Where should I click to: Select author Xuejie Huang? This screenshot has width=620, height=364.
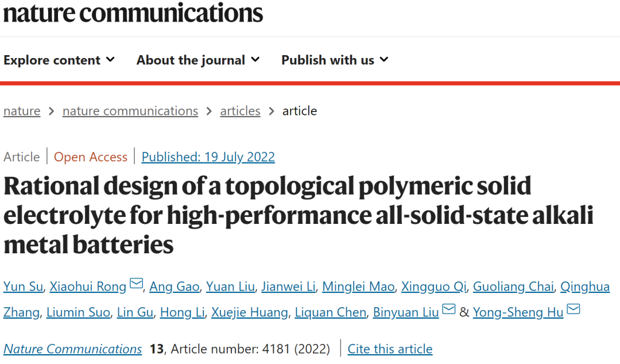tap(250, 312)
